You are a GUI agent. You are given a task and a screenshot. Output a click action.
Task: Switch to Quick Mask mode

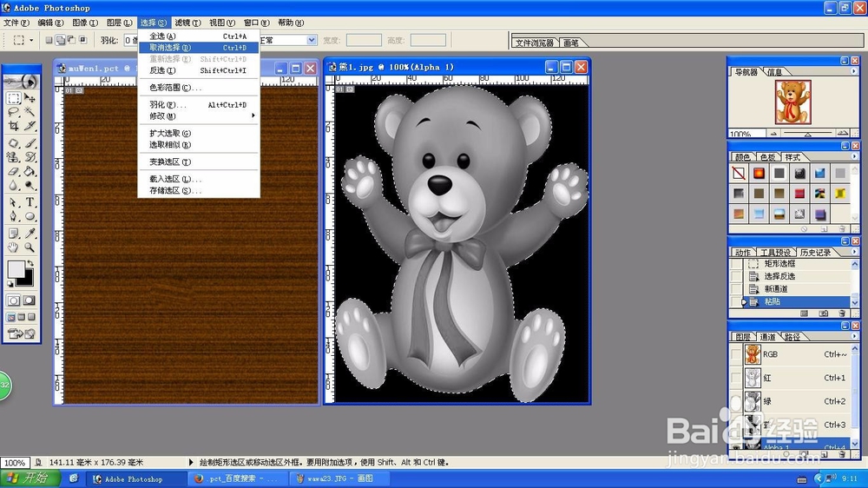tap(29, 300)
